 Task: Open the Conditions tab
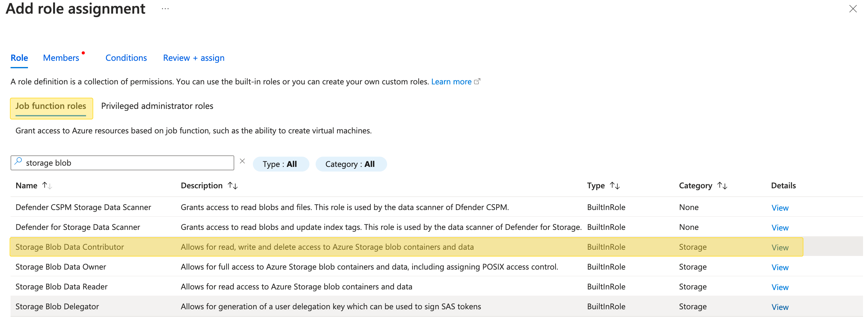pos(126,58)
